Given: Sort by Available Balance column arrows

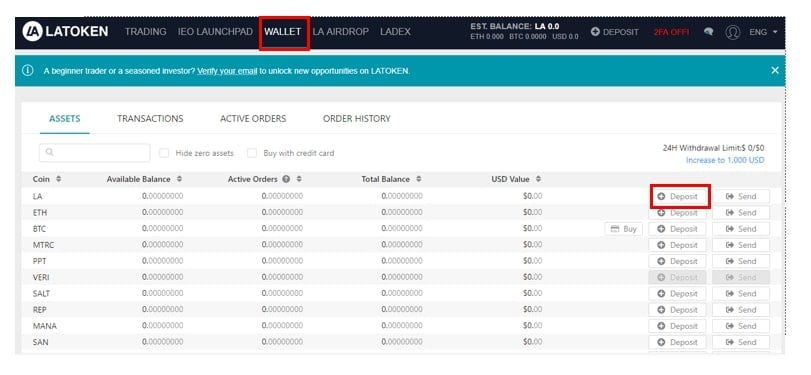Looking at the screenshot, I should (179, 179).
